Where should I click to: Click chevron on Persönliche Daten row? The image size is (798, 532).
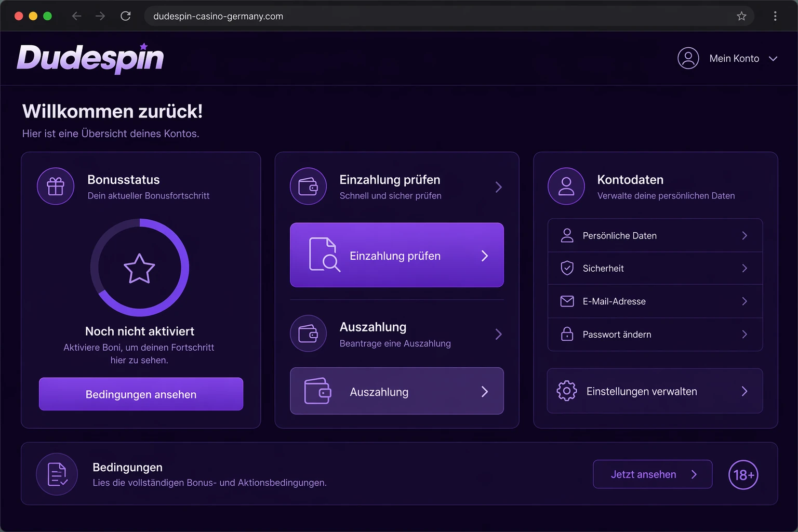(744, 235)
